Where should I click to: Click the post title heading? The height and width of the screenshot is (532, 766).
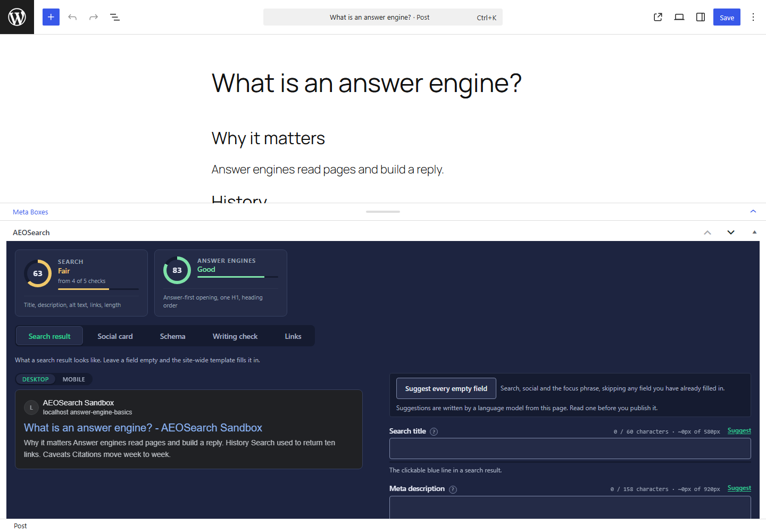tap(367, 83)
